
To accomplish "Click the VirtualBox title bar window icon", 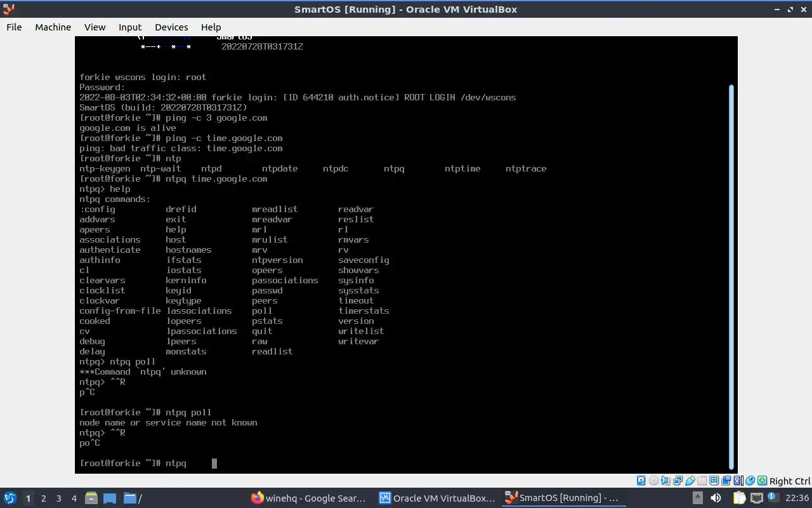I will coord(8,9).
